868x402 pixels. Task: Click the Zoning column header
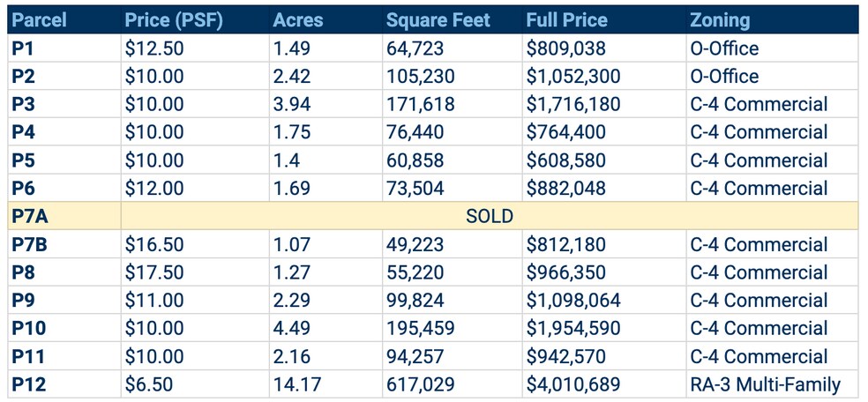(x=720, y=19)
